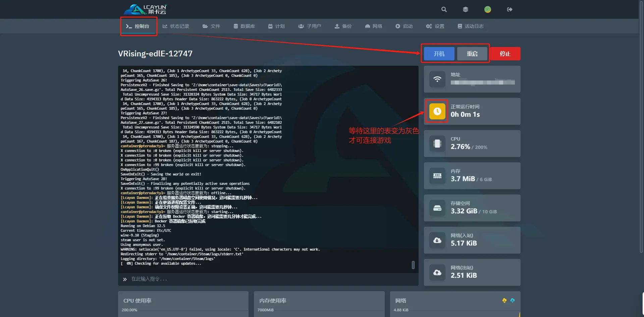Screen dimensions: 644x317
Task: Open the 文件 tab
Action: [x=211, y=26]
